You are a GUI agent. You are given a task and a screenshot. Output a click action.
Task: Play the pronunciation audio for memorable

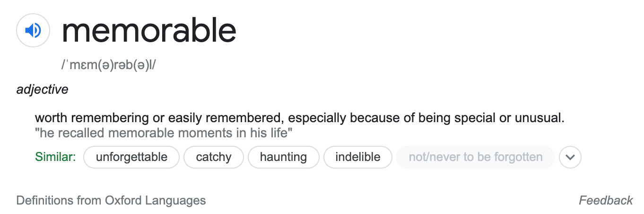point(33,31)
